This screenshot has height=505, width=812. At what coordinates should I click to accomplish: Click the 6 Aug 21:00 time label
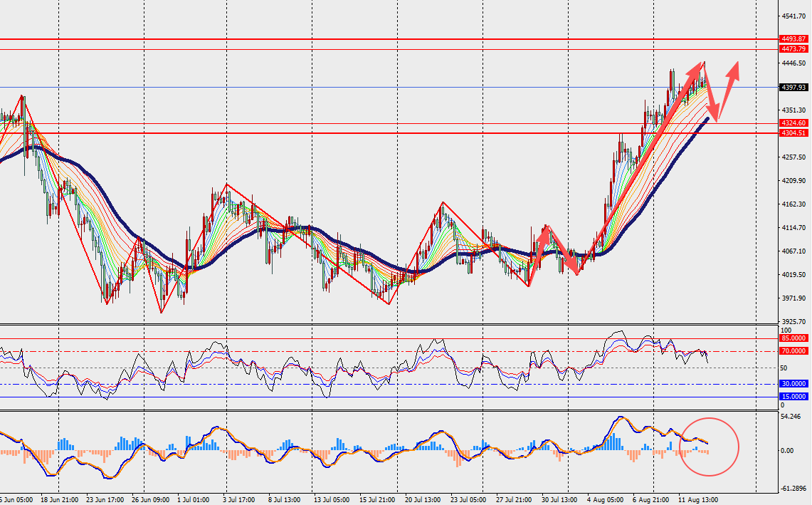tap(650, 500)
